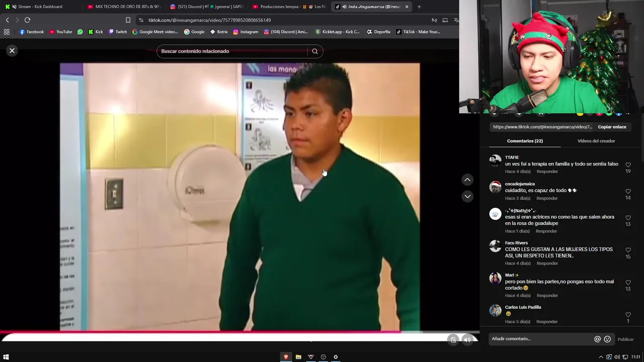
Task: Open YouTube bookmark
Action: click(x=61, y=32)
